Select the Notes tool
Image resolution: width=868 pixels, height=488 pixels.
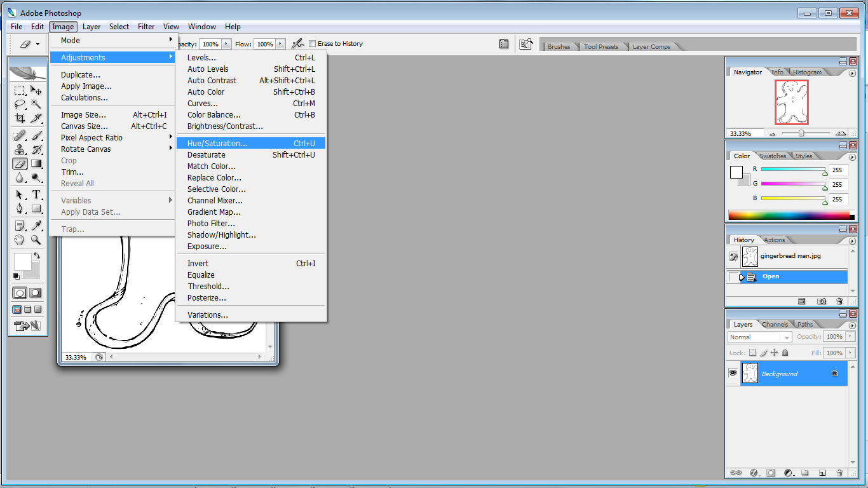(20, 226)
